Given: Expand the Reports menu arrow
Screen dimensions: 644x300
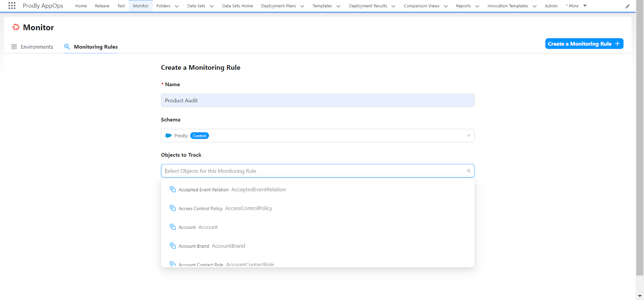Looking at the screenshot, I should pos(477,6).
